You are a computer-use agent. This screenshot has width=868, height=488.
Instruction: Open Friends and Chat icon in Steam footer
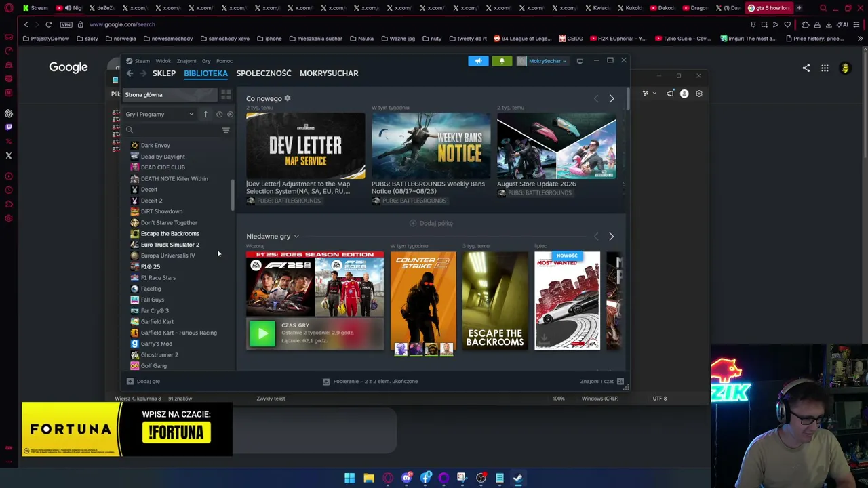[620, 381]
